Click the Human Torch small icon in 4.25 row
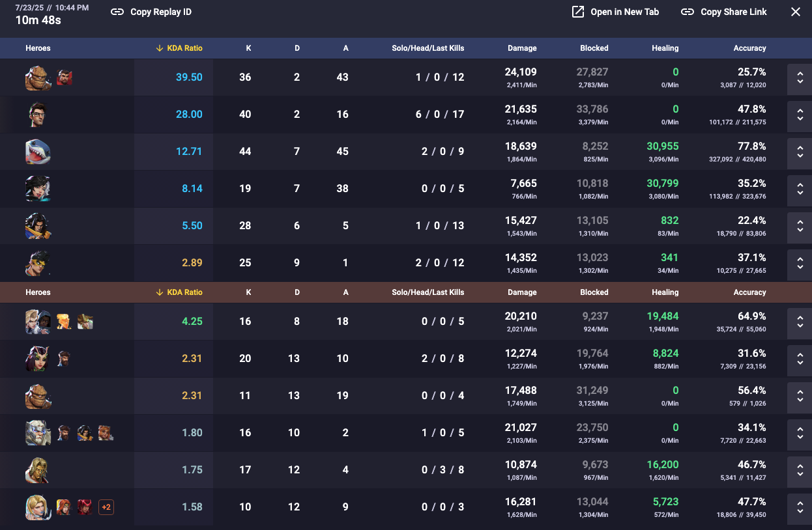812x530 pixels. click(x=65, y=322)
